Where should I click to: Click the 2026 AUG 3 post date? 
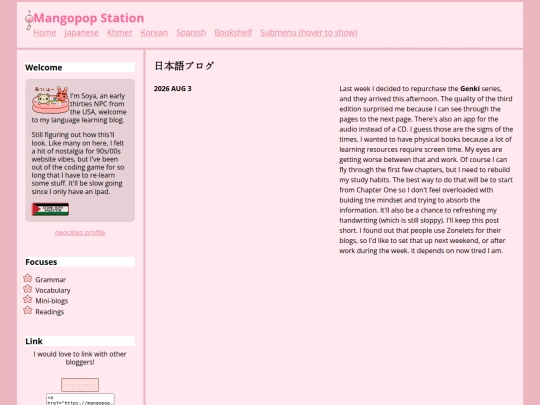point(173,89)
